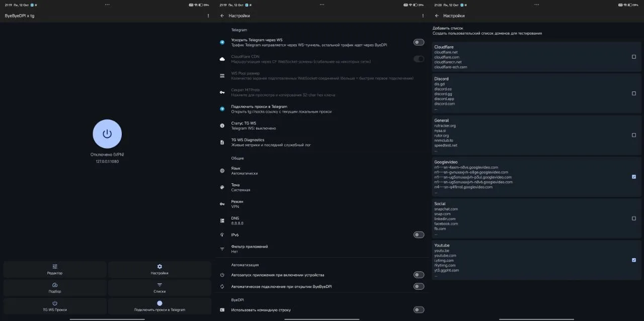Tap the large round power button
Viewport: 644px width, 321px height.
[x=107, y=134]
